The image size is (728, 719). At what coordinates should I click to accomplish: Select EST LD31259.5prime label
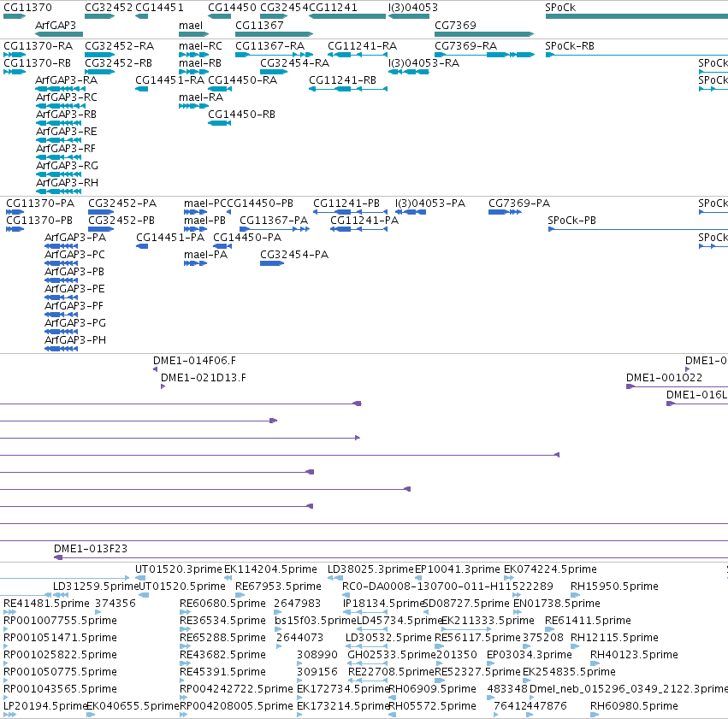point(96,586)
